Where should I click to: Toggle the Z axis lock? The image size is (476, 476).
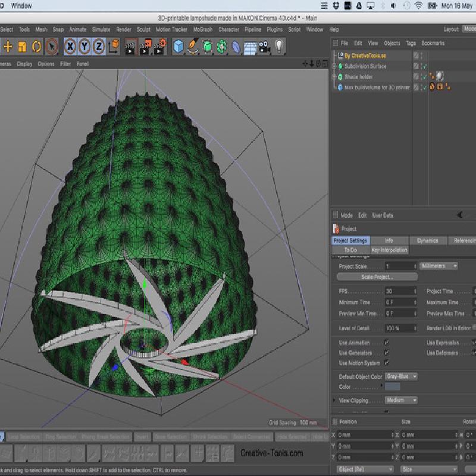click(x=99, y=46)
